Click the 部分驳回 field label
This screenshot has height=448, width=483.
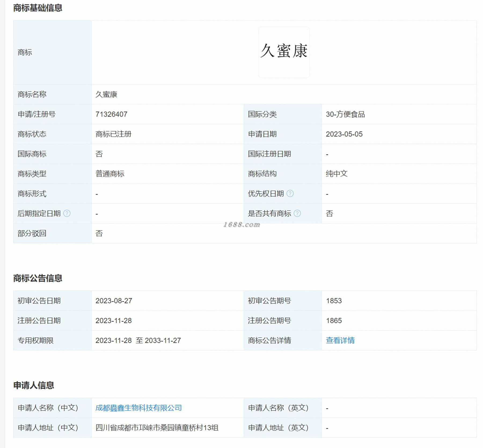tap(32, 233)
